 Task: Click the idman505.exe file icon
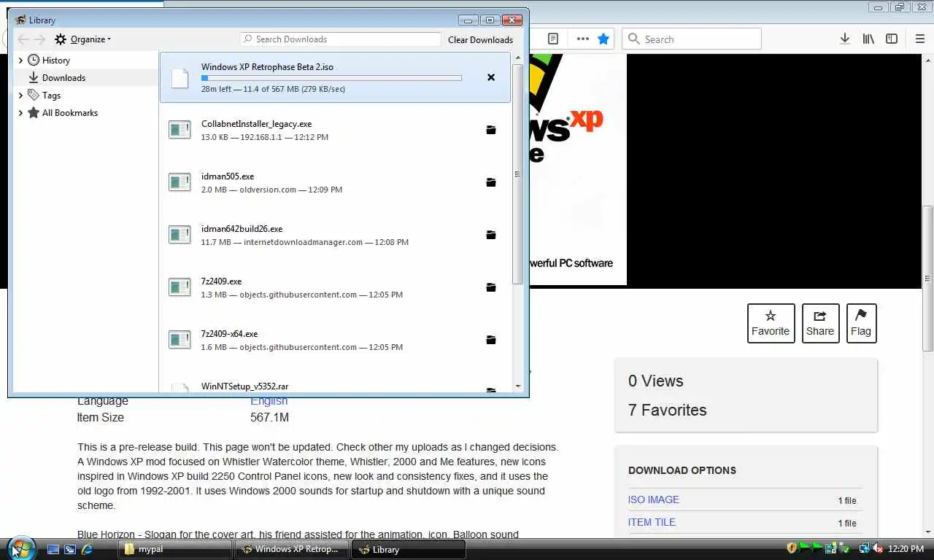coord(180,182)
